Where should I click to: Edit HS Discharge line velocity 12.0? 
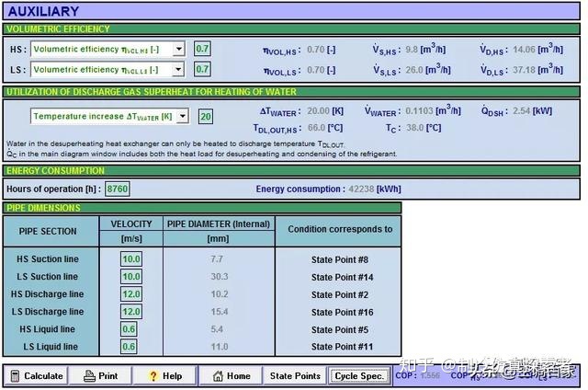tap(131, 294)
